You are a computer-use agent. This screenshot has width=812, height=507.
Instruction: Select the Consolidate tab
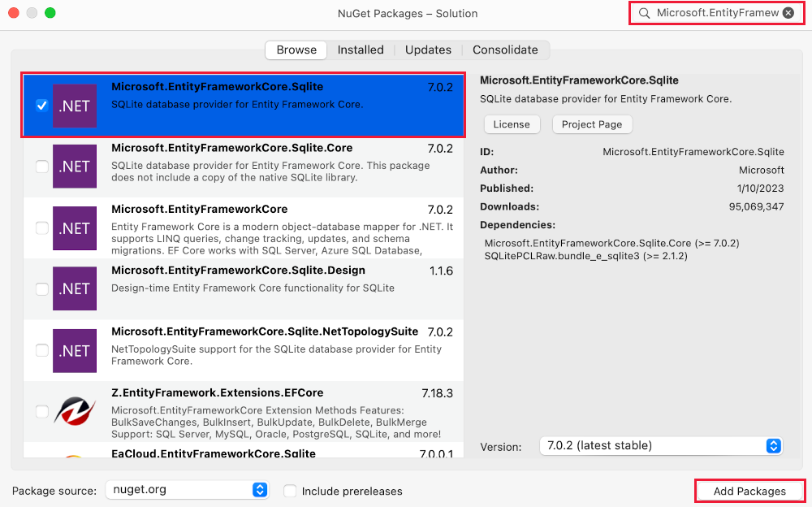[505, 50]
